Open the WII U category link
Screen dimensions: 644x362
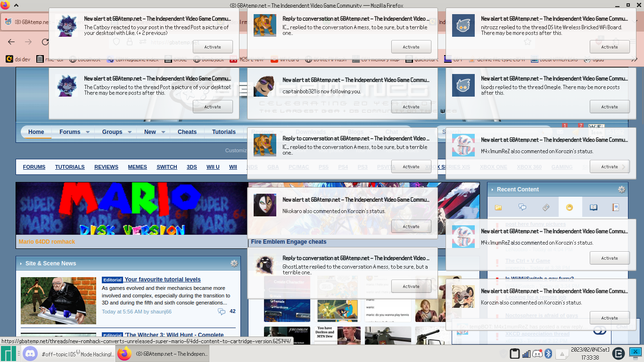213,167
